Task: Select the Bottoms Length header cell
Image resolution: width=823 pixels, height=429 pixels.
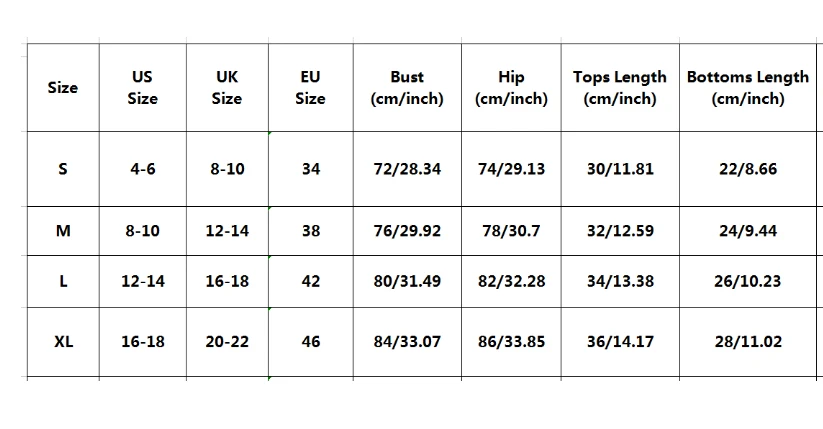Action: [747, 88]
